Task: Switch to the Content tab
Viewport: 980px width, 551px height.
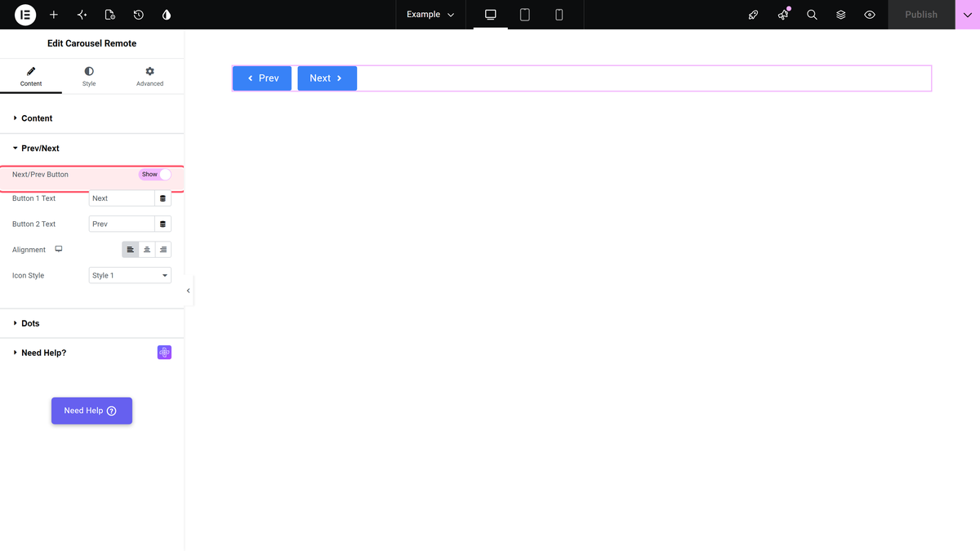Action: pyautogui.click(x=31, y=76)
